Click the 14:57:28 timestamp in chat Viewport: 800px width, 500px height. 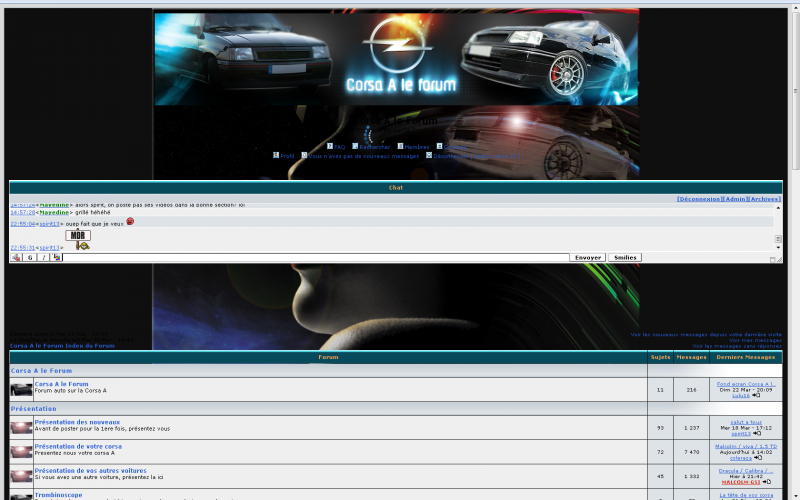pos(23,212)
